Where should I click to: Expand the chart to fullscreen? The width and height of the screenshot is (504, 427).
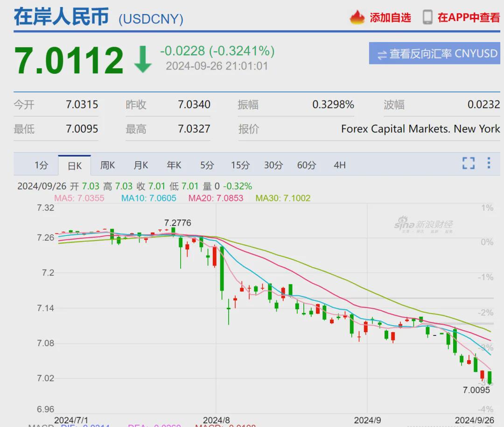pyautogui.click(x=469, y=163)
